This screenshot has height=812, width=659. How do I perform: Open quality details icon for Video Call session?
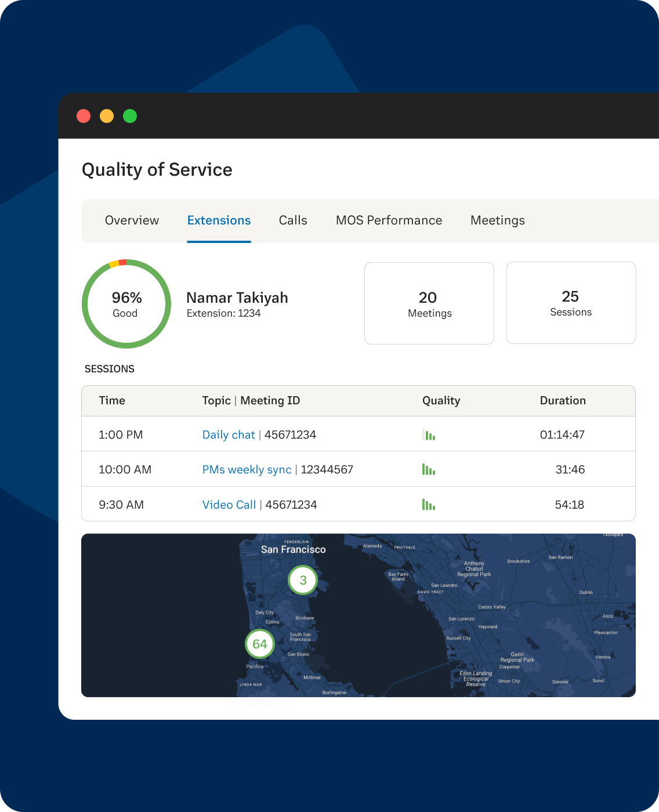(x=429, y=504)
